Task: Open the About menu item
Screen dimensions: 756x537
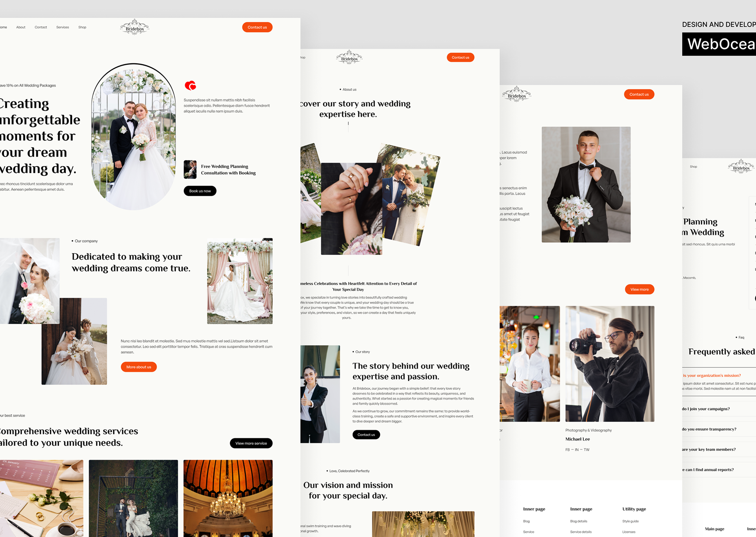Action: click(21, 27)
